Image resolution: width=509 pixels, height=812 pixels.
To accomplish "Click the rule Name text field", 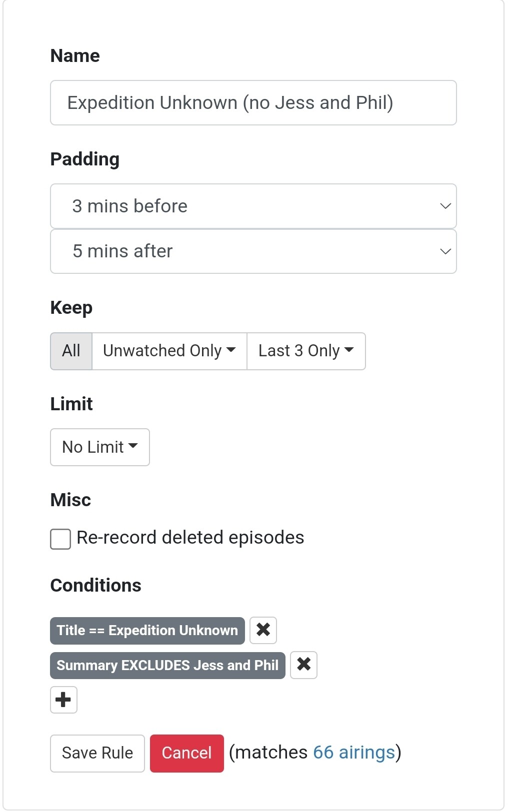I will coord(253,103).
